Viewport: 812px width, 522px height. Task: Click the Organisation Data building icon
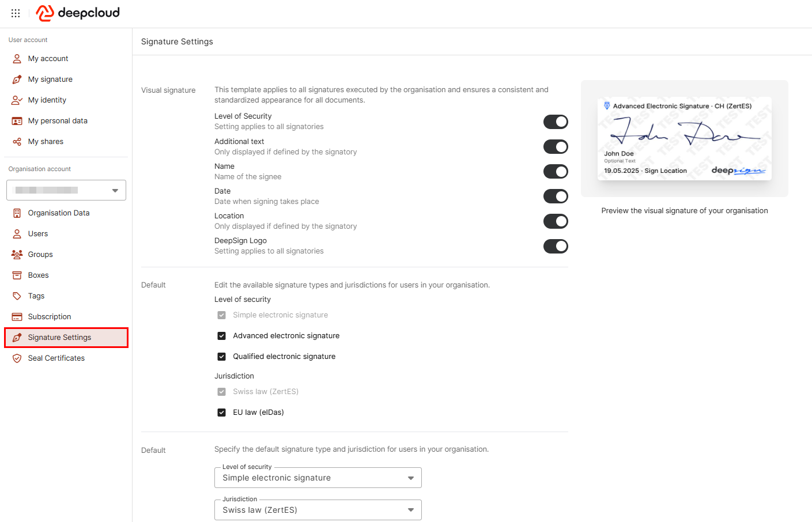click(x=17, y=213)
